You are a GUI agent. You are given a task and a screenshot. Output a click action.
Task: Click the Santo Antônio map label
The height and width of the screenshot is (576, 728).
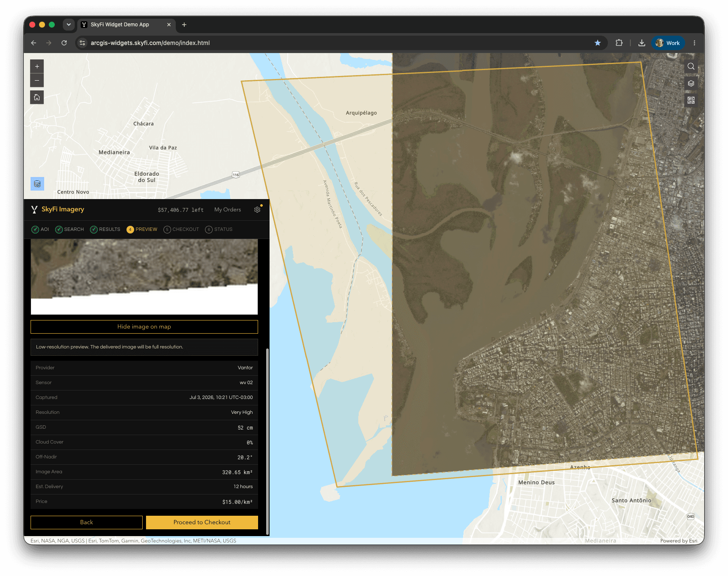pos(631,501)
